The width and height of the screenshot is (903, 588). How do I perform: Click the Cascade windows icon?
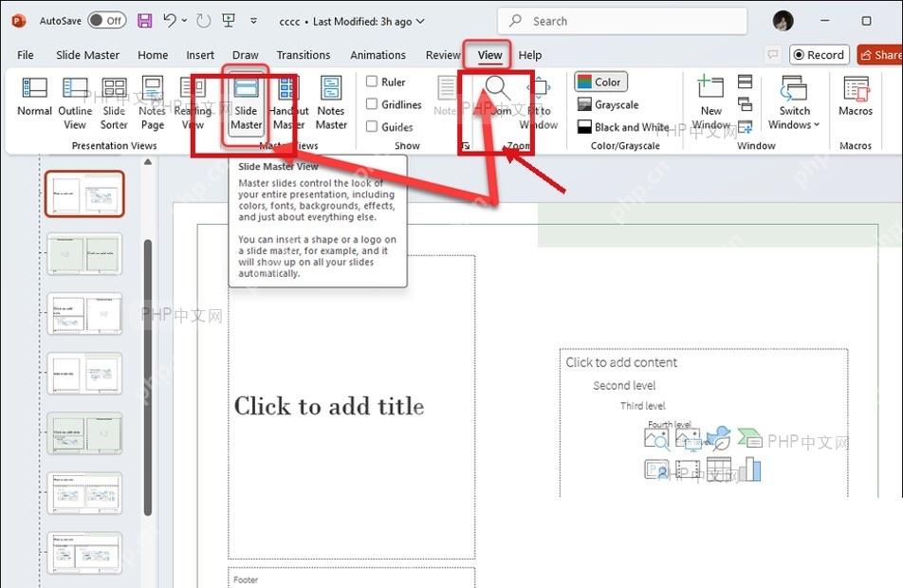[x=746, y=104]
